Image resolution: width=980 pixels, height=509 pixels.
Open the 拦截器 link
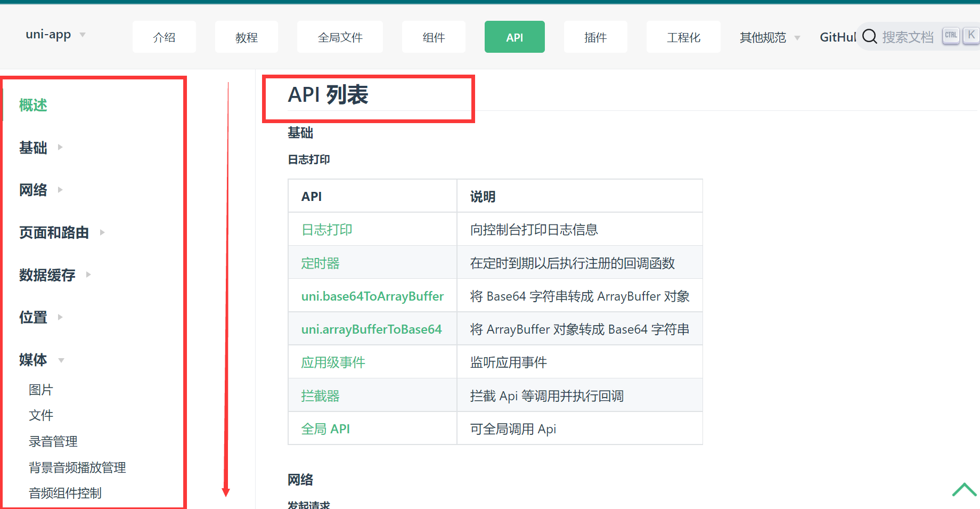(x=321, y=396)
